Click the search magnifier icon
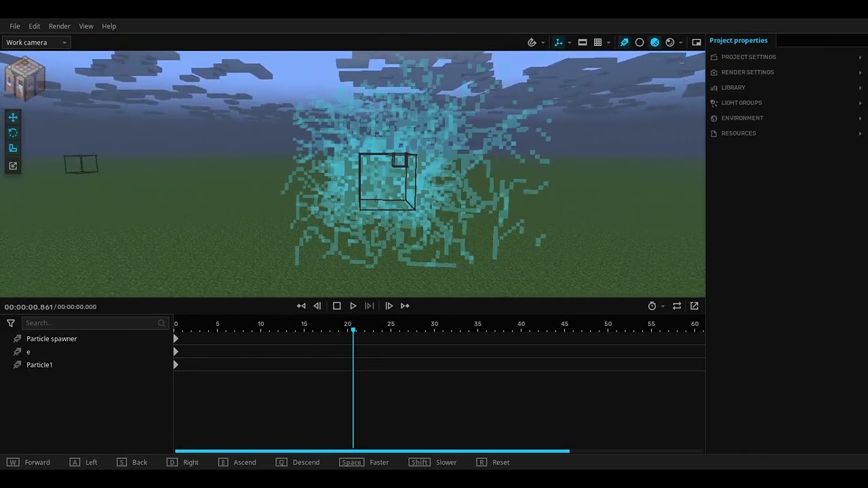The height and width of the screenshot is (488, 868). 161,323
